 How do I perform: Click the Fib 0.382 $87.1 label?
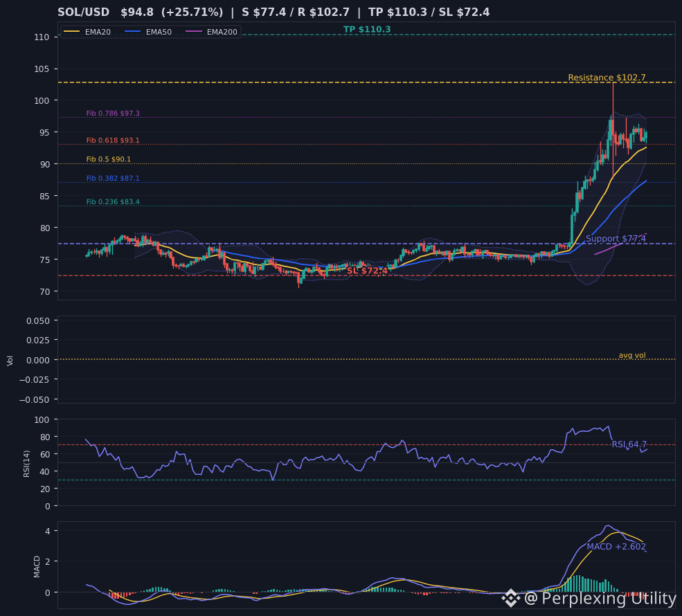pyautogui.click(x=113, y=179)
